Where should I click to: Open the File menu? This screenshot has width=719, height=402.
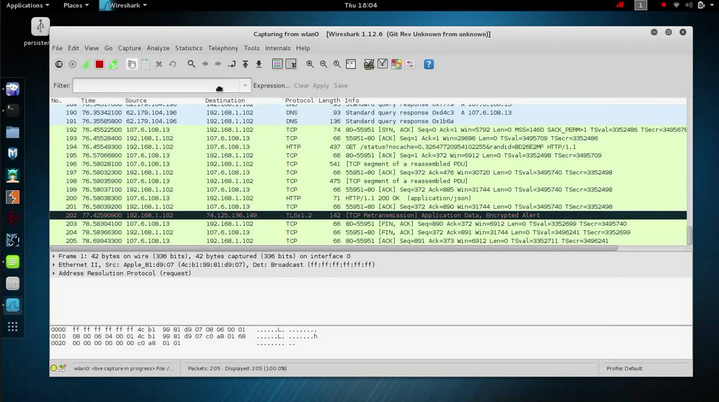(57, 48)
